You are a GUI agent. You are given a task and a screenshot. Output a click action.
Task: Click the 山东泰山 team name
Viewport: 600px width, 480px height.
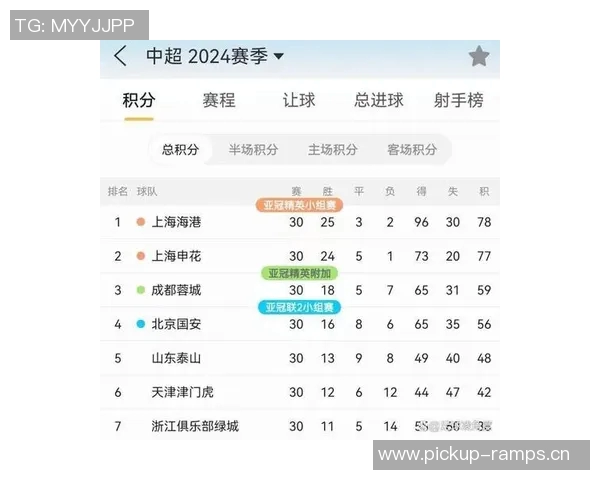[176, 358]
